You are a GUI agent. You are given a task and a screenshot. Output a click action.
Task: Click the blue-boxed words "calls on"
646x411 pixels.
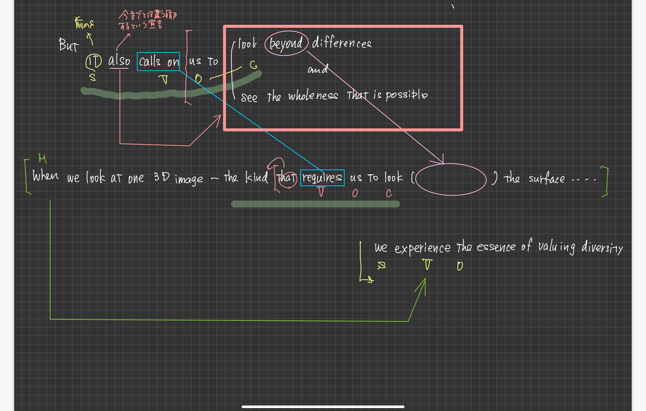click(x=159, y=61)
